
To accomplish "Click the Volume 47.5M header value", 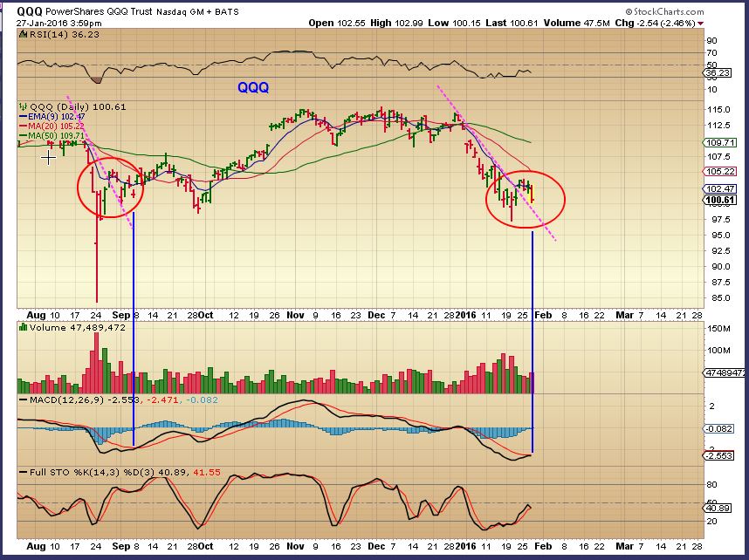I will coord(576,23).
